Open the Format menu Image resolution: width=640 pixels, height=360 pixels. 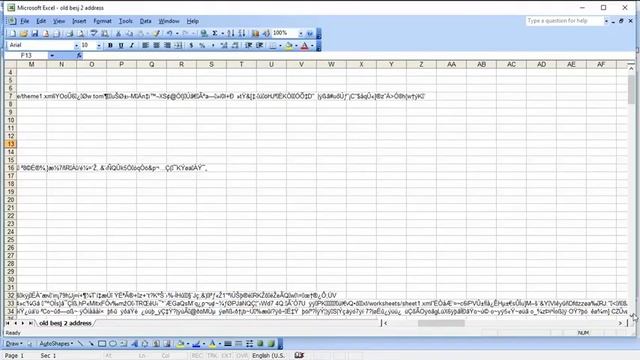102,21
